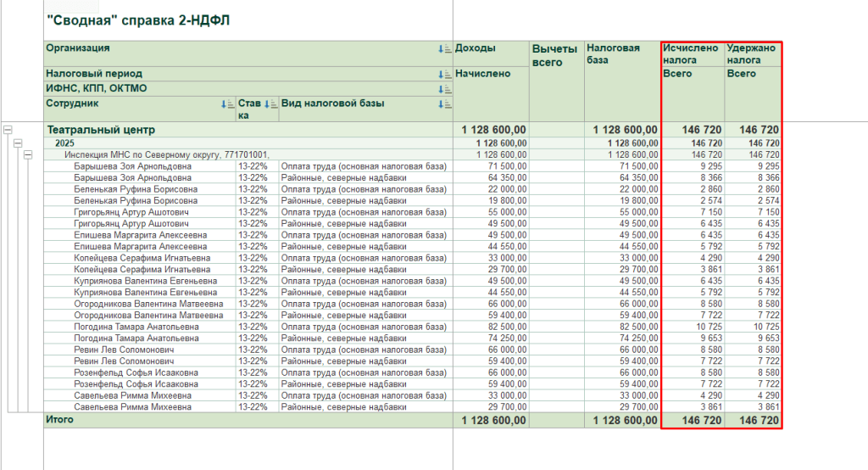Collapse the Театральный центр group

pos(8,130)
